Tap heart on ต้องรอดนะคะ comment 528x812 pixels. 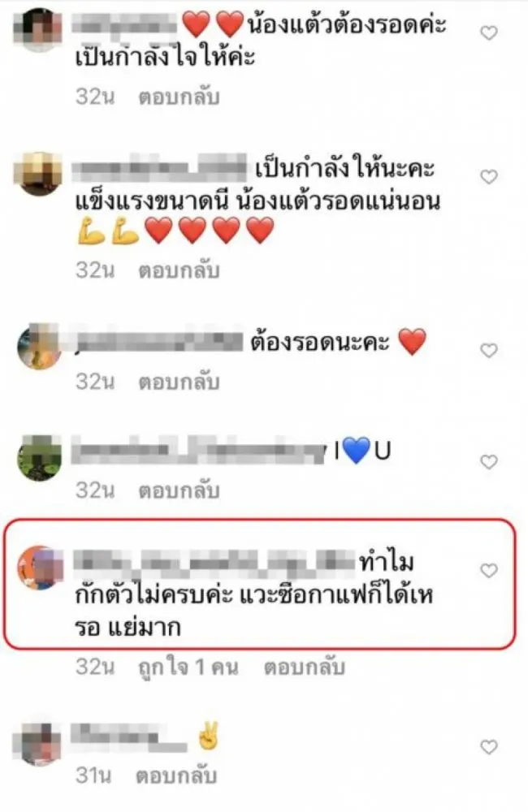pos(489,351)
